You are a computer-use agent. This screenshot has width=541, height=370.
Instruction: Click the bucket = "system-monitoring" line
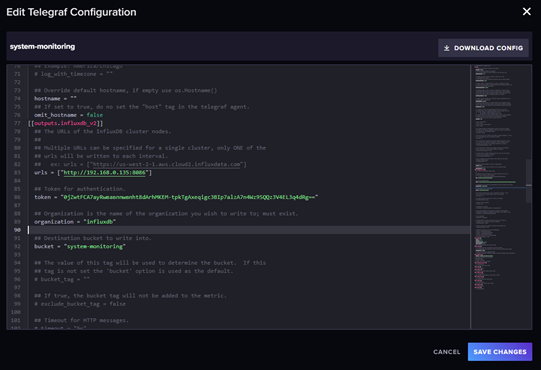(80, 246)
